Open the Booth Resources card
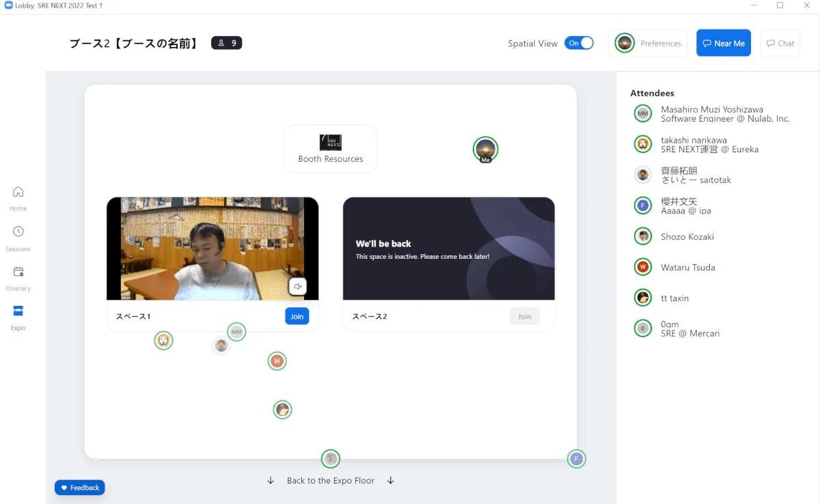The width and height of the screenshot is (820, 504). pos(331,149)
